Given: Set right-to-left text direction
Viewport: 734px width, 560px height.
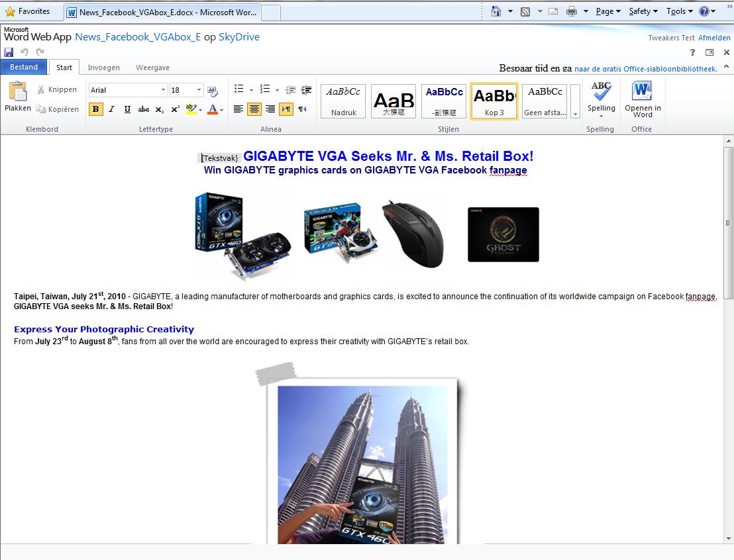Looking at the screenshot, I should [302, 109].
